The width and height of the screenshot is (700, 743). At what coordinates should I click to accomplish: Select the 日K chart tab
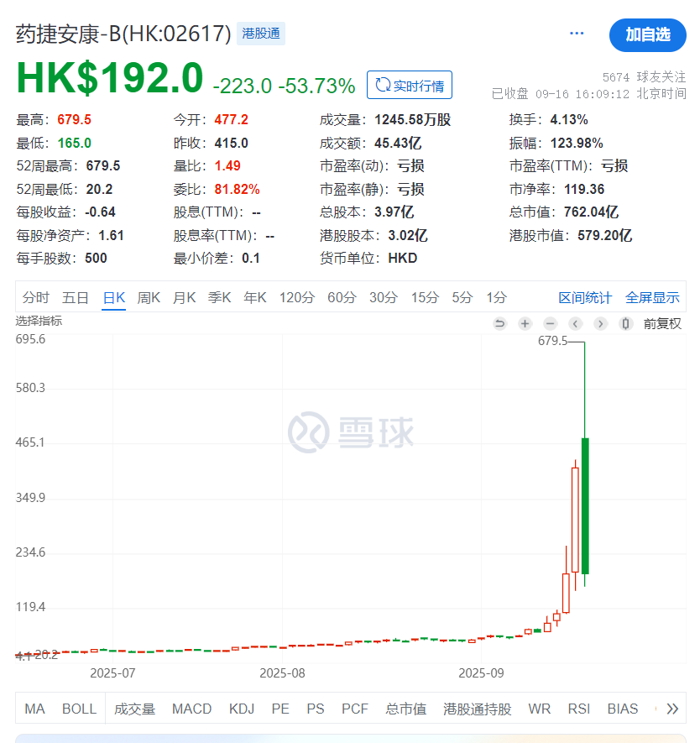click(x=114, y=297)
